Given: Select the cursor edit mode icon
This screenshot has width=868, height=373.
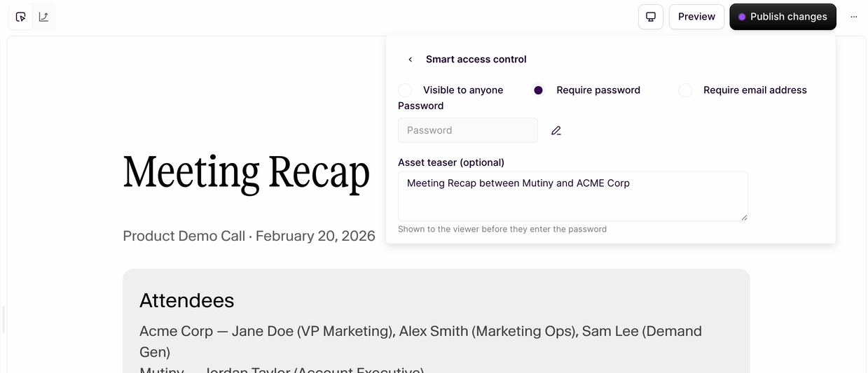Looking at the screenshot, I should click(x=21, y=17).
